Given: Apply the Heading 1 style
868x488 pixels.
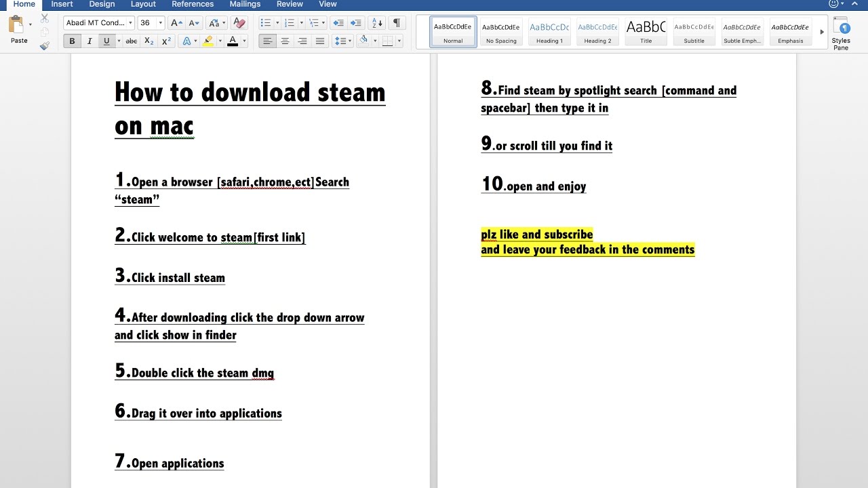Looking at the screenshot, I should [x=549, y=32].
